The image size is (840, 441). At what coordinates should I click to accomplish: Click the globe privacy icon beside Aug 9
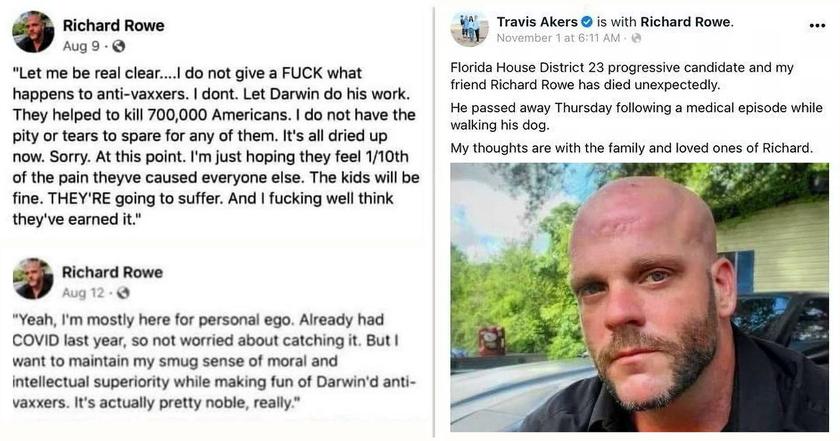[119, 46]
